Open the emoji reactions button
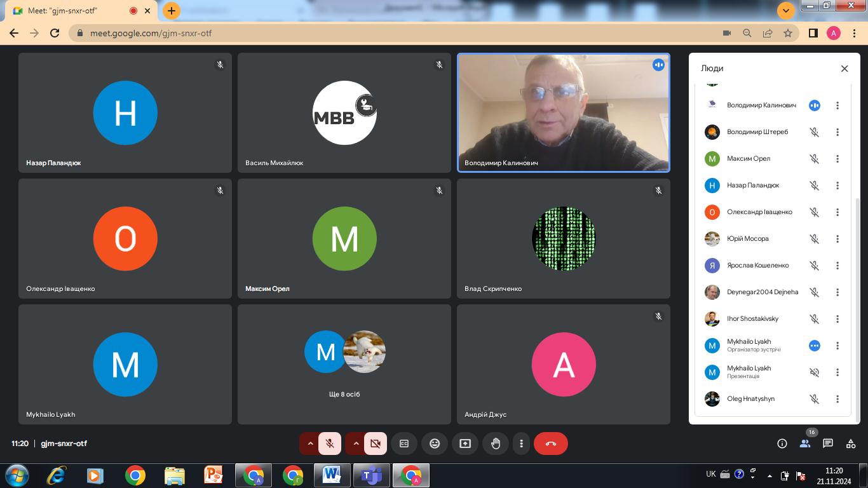This screenshot has width=868, height=488. (435, 444)
